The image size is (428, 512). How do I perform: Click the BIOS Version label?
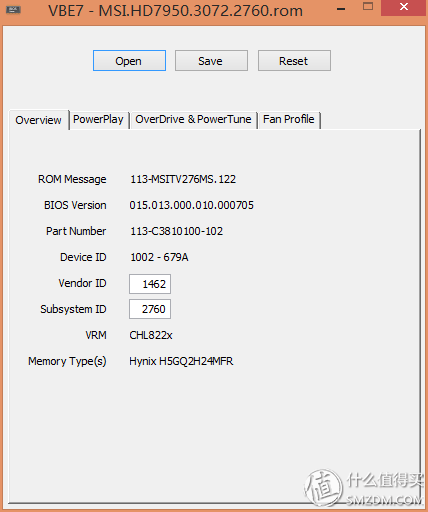point(75,205)
